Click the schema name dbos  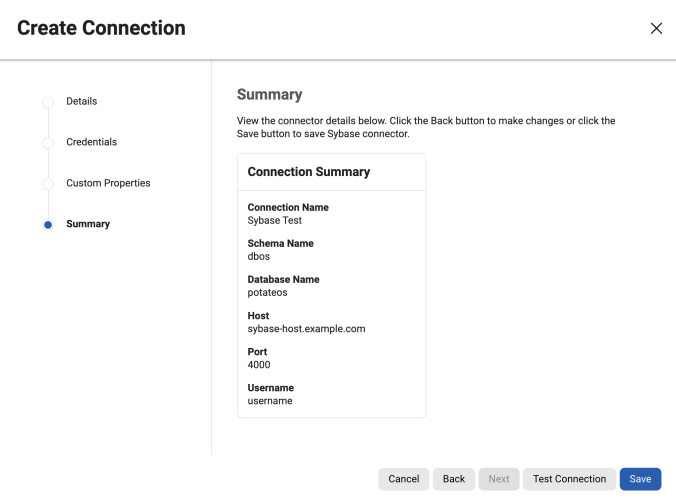[259, 256]
